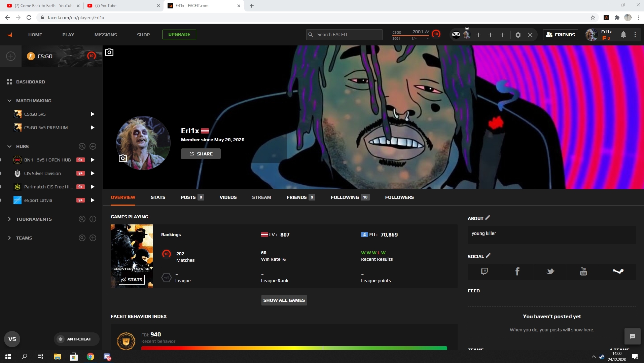Switch to the Videos tab

pyautogui.click(x=228, y=197)
